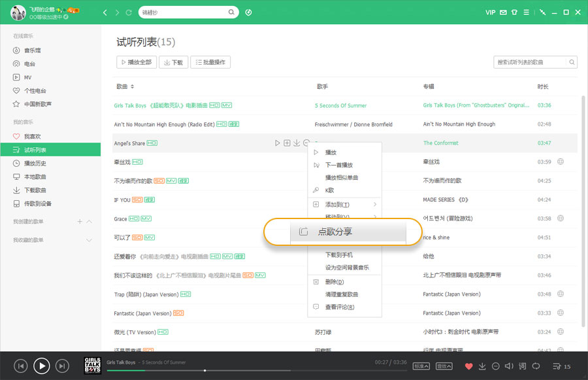This screenshot has width=588, height=380.
Task: Click the 批量操作 button
Action: coord(210,62)
